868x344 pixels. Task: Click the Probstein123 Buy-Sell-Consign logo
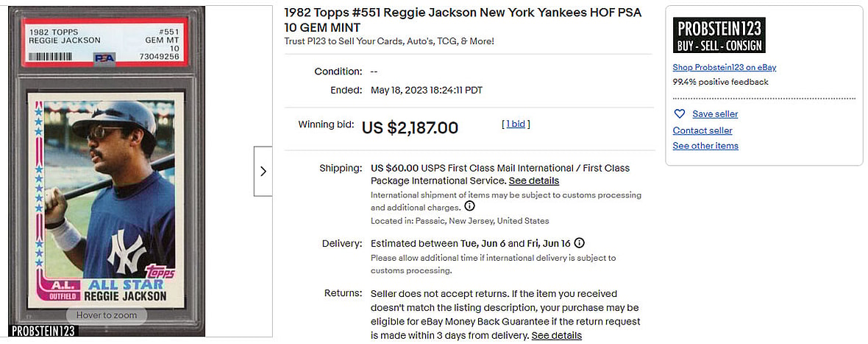pos(719,35)
